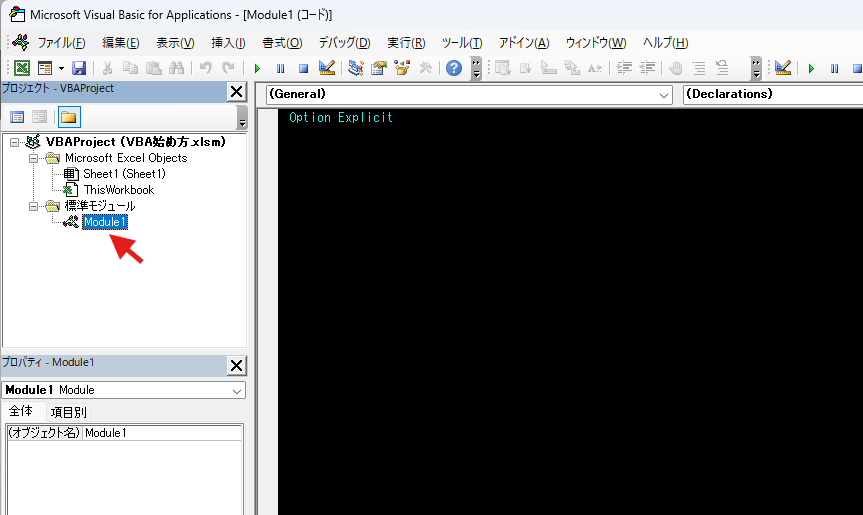863x515 pixels.
Task: Open Properties Window icon in toolbar
Action: point(379,68)
